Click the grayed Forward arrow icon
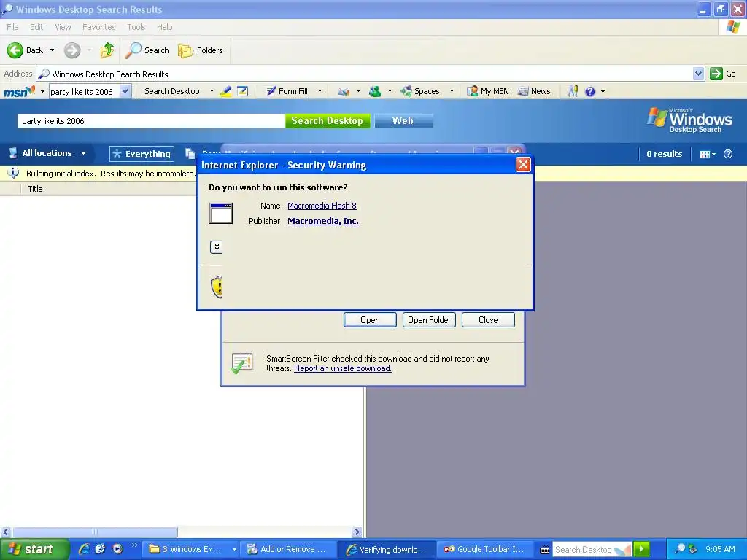Image resolution: width=747 pixels, height=560 pixels. click(72, 50)
